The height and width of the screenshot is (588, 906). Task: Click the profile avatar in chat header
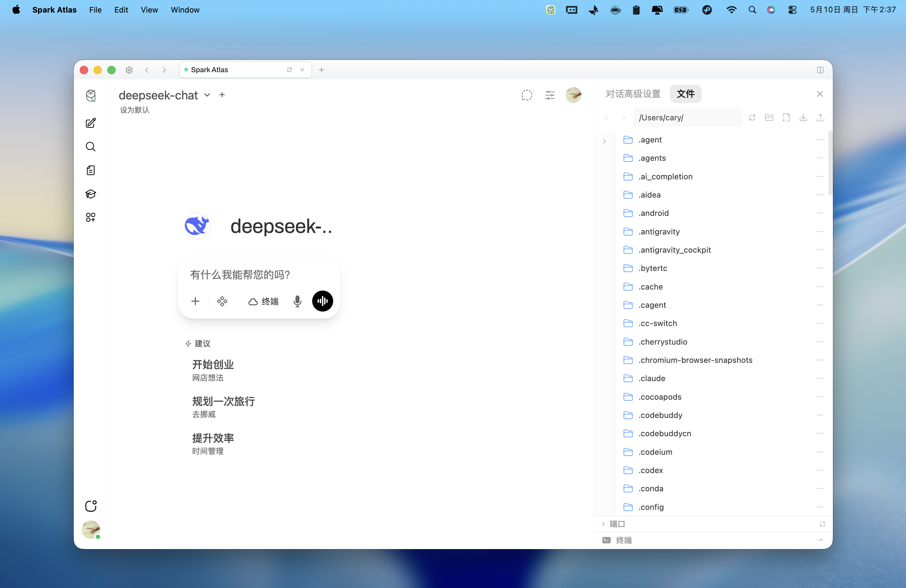pyautogui.click(x=574, y=95)
